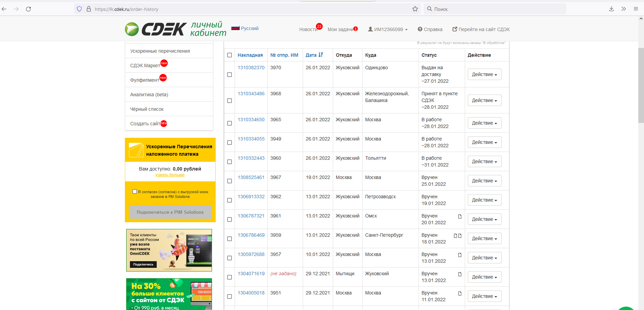
Task: Open the browser downloads icon
Action: (x=611, y=9)
